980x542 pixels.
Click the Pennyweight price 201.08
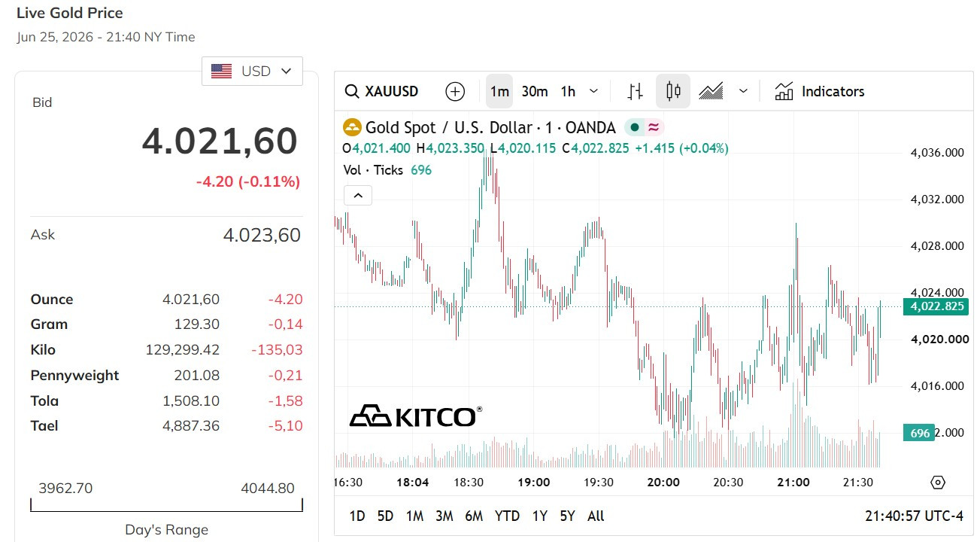[197, 376]
